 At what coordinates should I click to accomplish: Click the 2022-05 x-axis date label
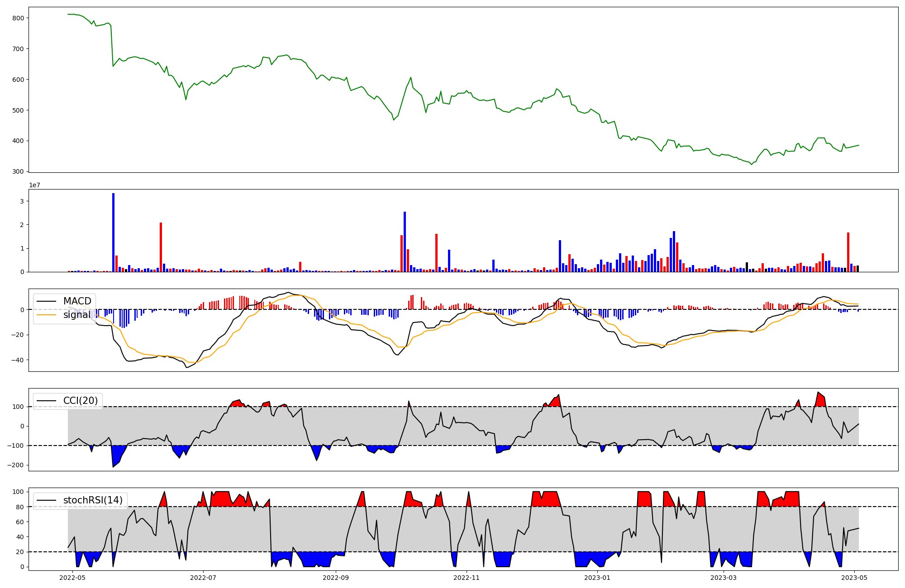(72, 578)
